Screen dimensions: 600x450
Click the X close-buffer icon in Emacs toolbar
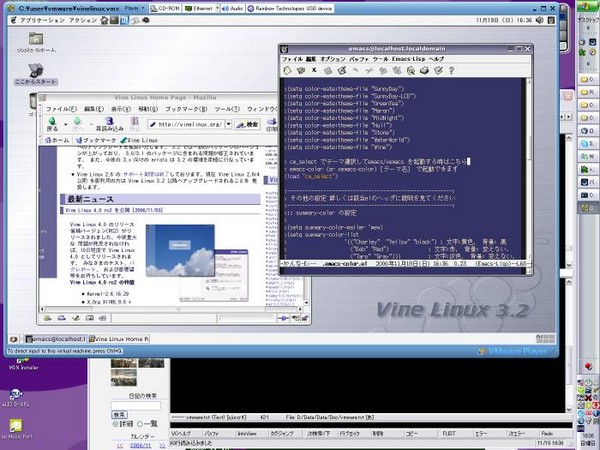click(x=314, y=70)
